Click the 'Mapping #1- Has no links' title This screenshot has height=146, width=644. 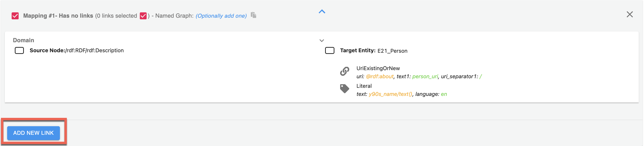click(58, 16)
